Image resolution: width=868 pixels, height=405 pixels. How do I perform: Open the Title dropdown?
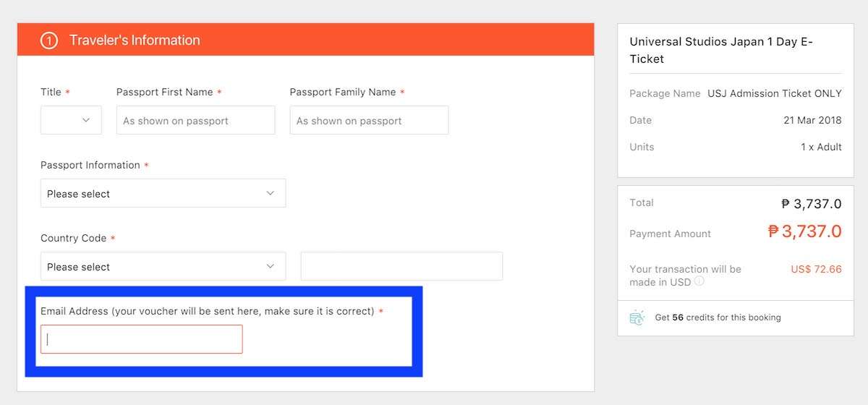click(71, 120)
